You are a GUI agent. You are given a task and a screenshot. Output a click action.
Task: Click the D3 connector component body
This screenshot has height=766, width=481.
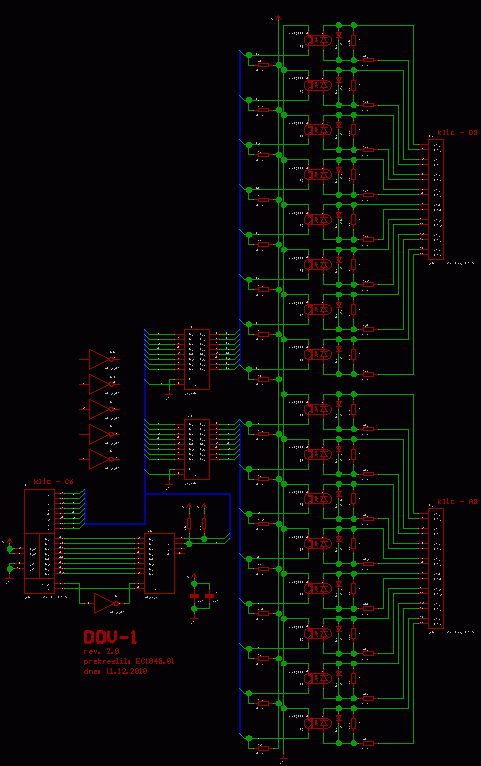[436, 199]
